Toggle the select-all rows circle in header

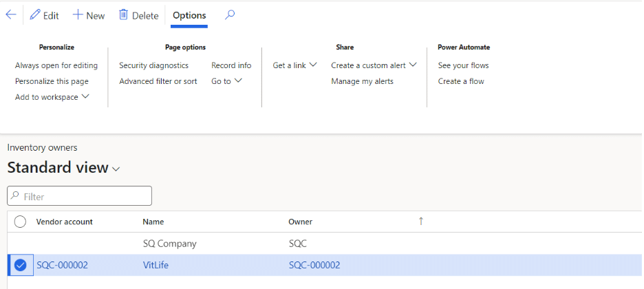[20, 222]
